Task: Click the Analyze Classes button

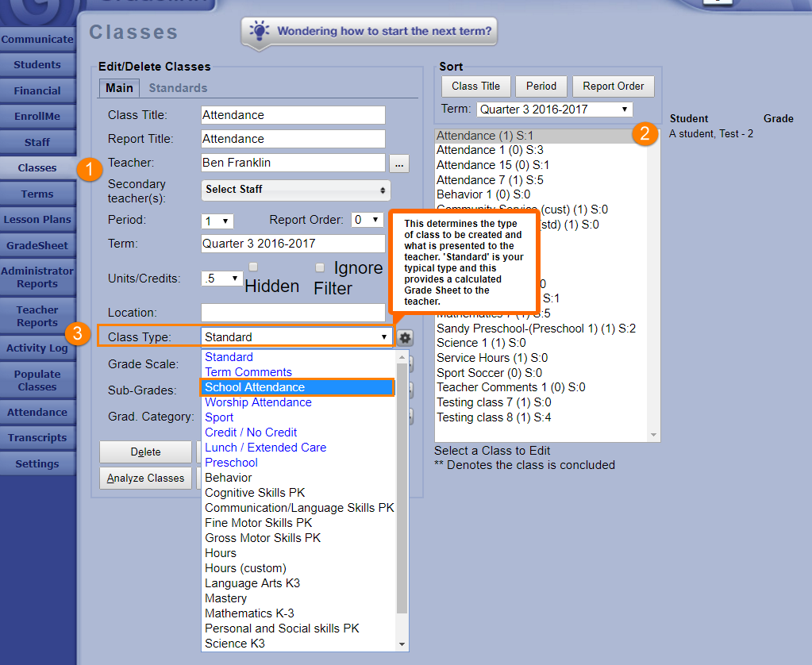Action: click(x=145, y=479)
